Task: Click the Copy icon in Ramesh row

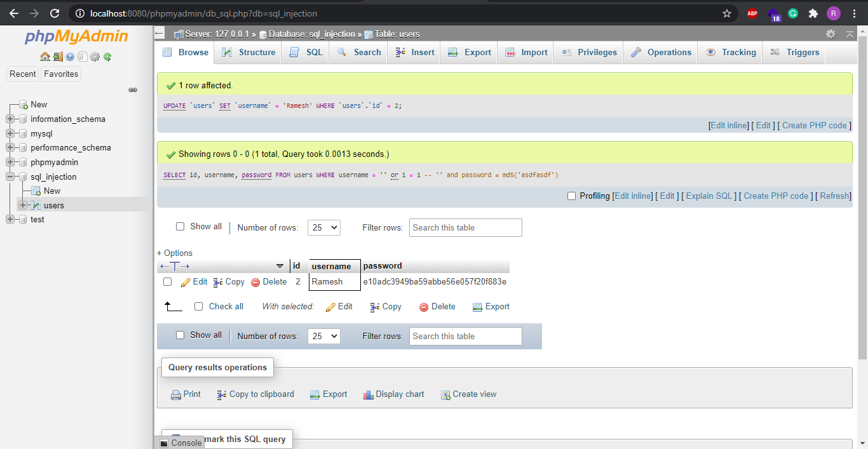Action: point(218,282)
